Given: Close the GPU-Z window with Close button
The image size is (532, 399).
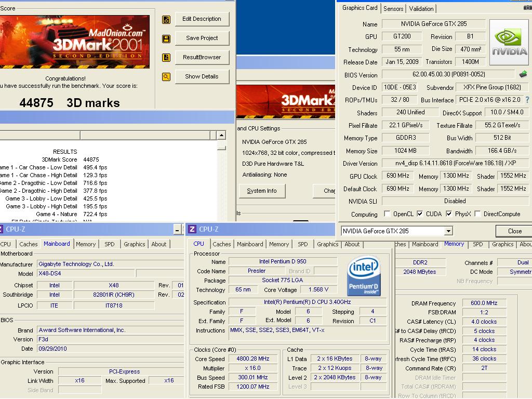Looking at the screenshot, I should click(x=514, y=231).
